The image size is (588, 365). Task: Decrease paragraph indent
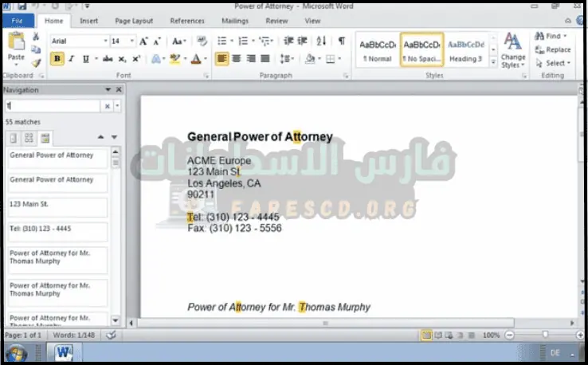288,41
